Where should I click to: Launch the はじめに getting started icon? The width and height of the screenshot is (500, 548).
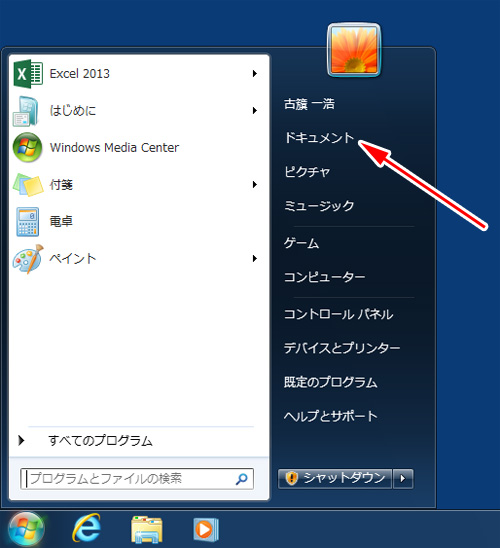[135, 111]
